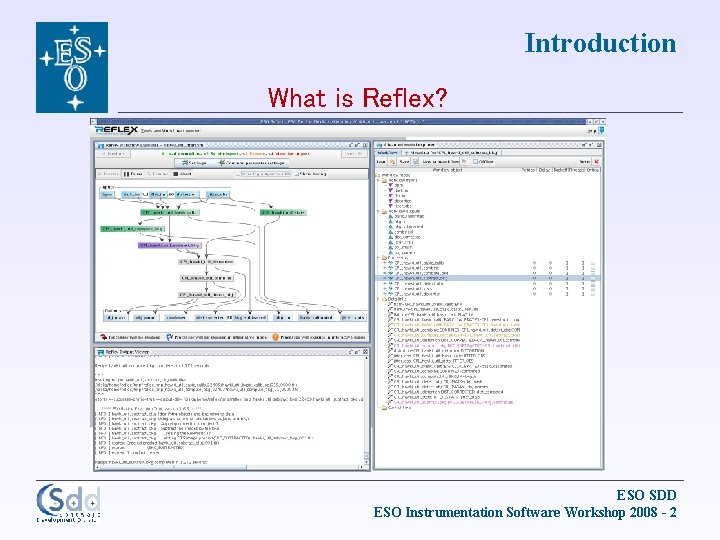Click the Pause button in workflow toolbar
This screenshot has width=720, height=540.
[132, 174]
